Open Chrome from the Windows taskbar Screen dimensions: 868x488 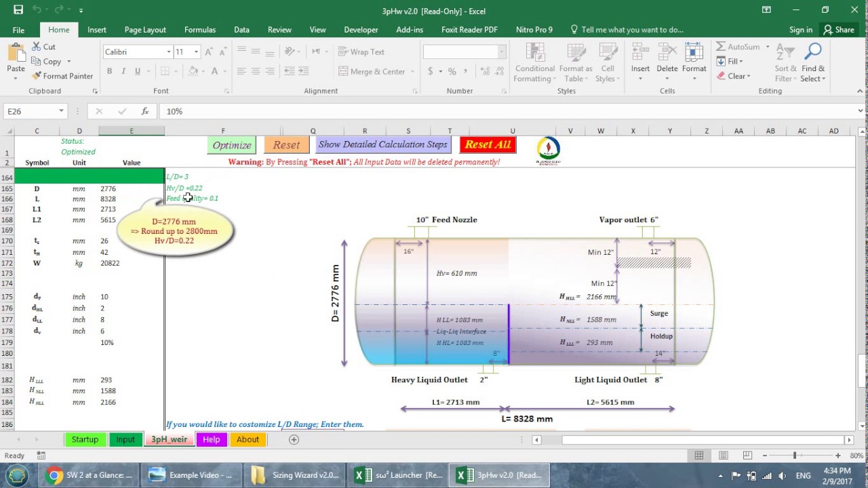coord(90,475)
